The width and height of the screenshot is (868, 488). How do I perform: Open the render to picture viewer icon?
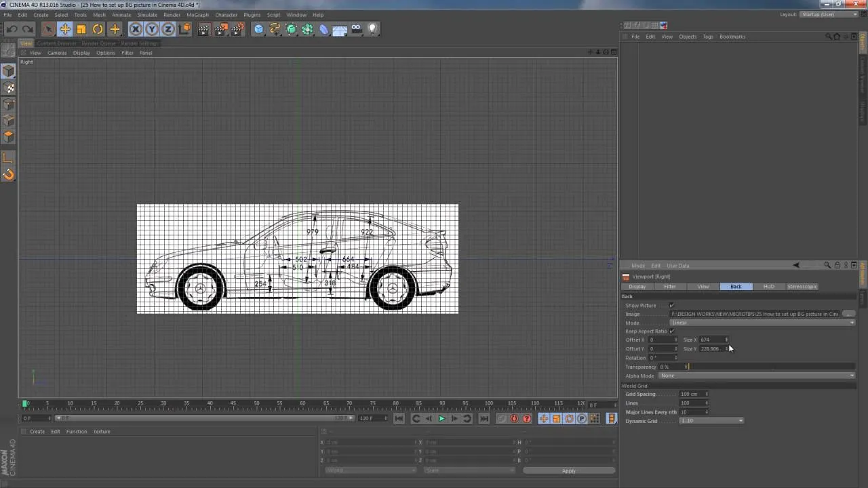click(220, 28)
